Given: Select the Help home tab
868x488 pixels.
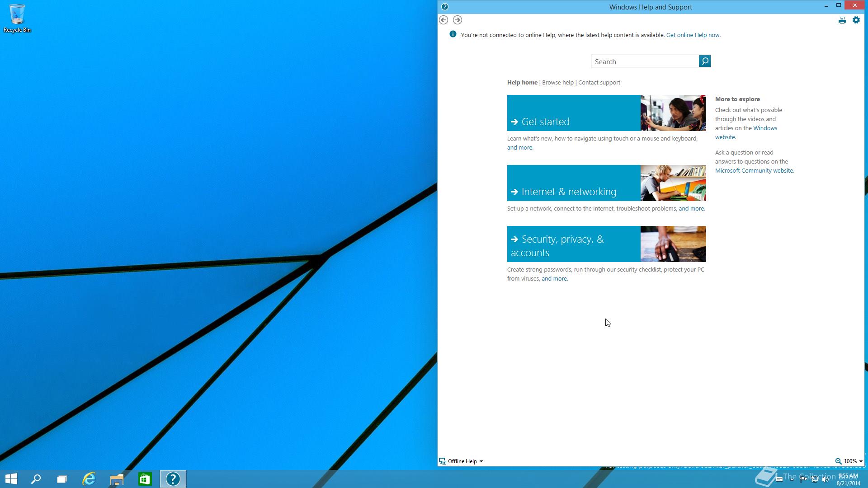Looking at the screenshot, I should 522,82.
